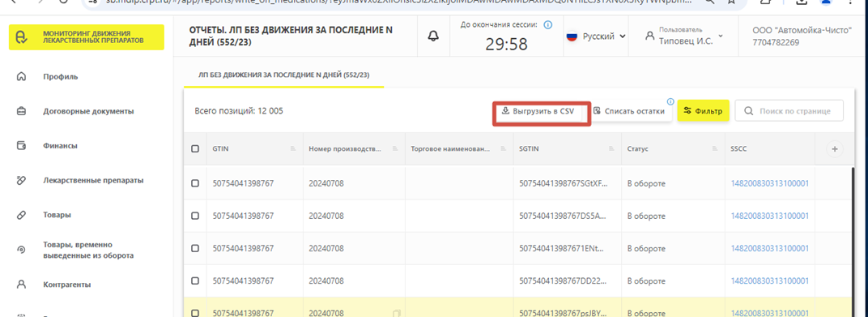868x317 pixels.
Task: Click the page title ОТЧЕТЫ. ЛП БЕЗ ДВИЖЕНИЯ
Action: click(x=291, y=36)
